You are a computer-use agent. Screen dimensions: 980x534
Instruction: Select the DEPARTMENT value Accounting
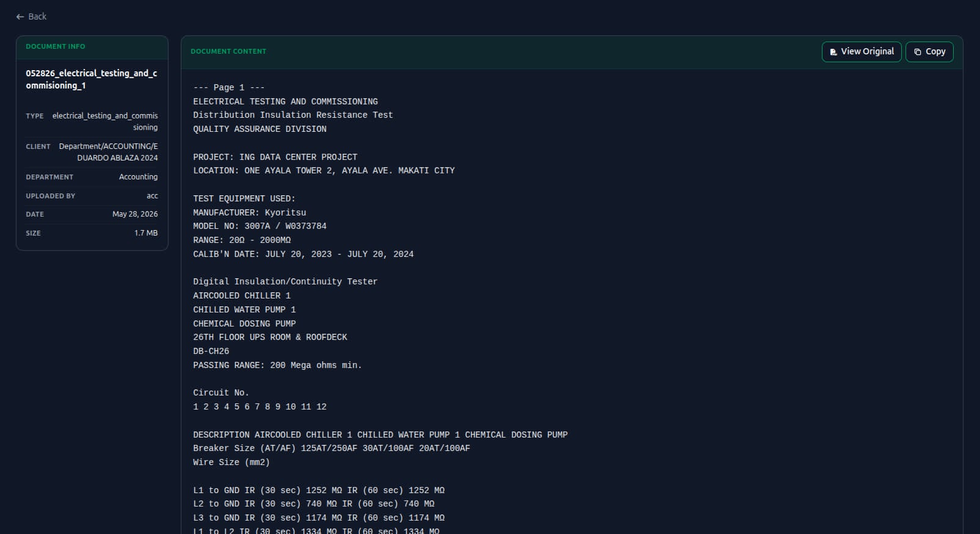pos(138,177)
